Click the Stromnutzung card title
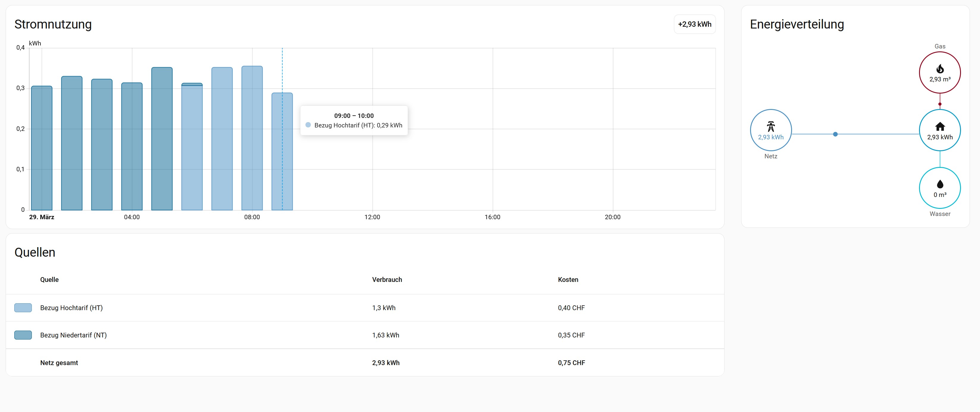 pyautogui.click(x=53, y=24)
